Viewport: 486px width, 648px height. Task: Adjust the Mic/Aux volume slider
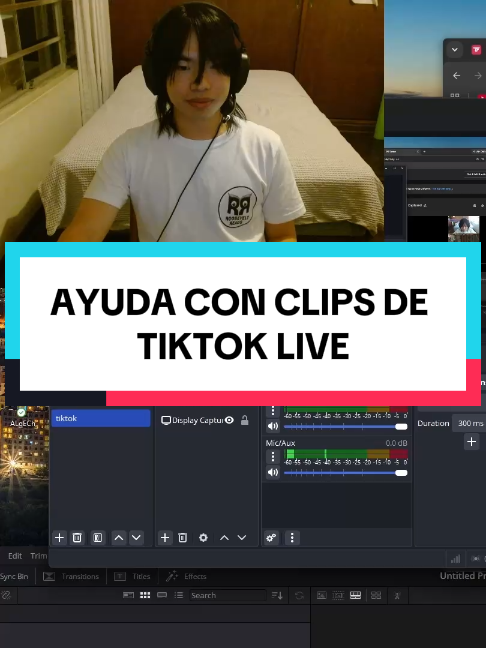tap(345, 473)
